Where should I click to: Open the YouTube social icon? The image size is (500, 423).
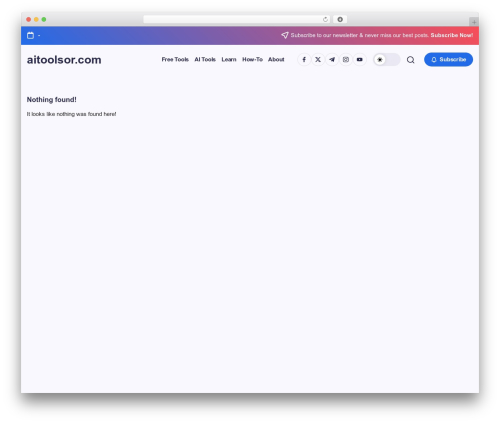360,60
